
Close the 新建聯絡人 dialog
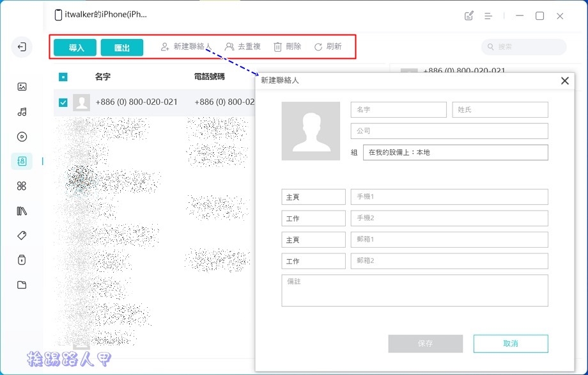click(x=564, y=81)
